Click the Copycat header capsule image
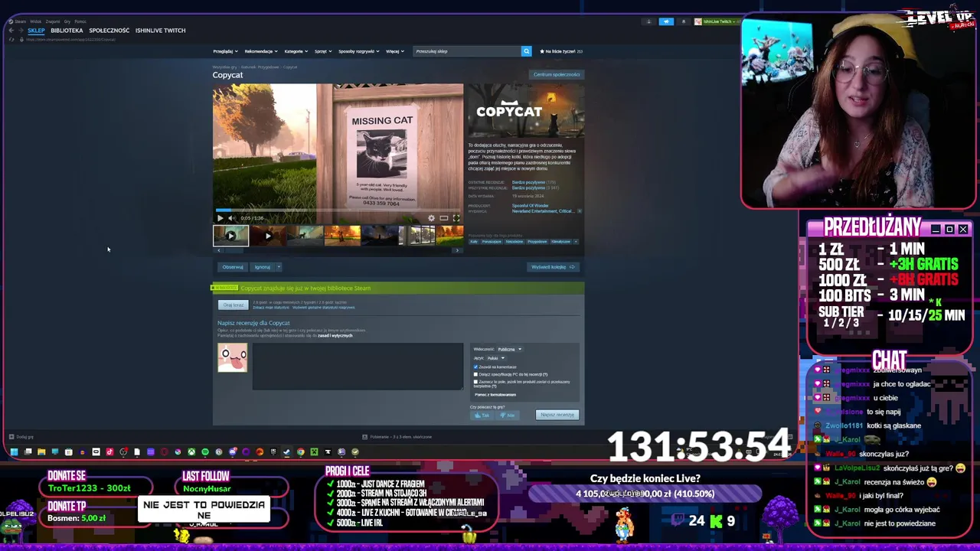This screenshot has width=980, height=551. (526, 111)
